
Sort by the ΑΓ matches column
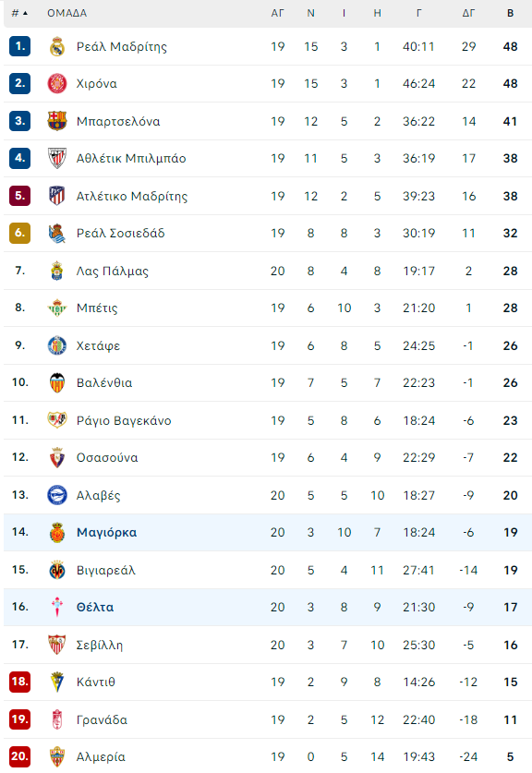tap(278, 13)
